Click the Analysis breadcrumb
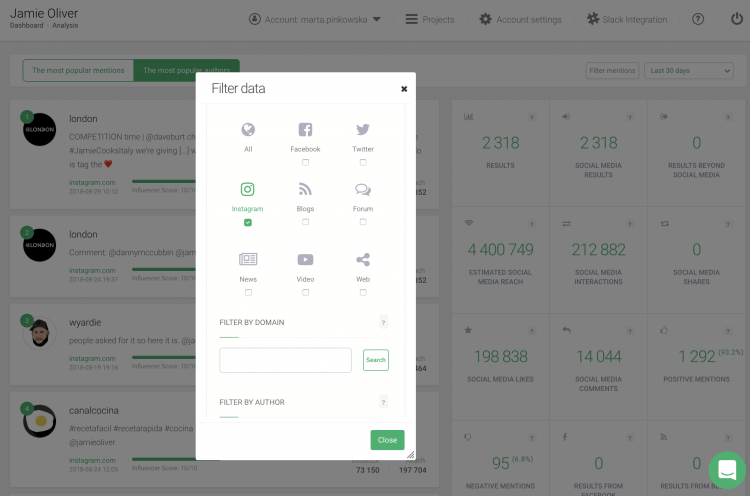Screen dimensions: 750x496 (65, 25)
